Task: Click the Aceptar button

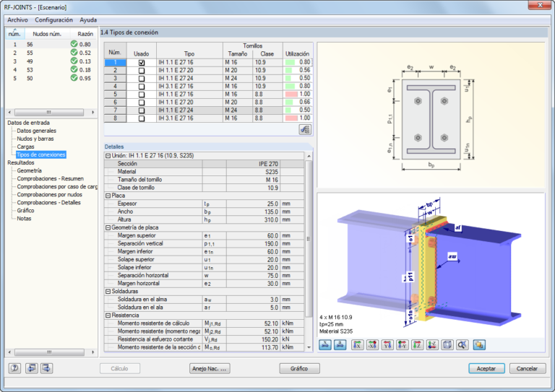Action: [486, 368]
